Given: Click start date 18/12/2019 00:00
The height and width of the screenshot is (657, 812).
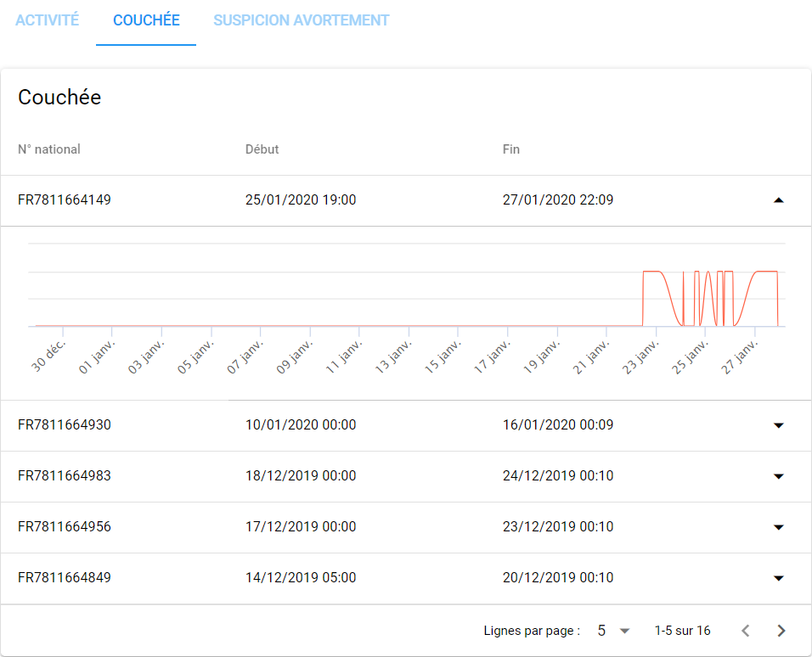Looking at the screenshot, I should [x=301, y=475].
